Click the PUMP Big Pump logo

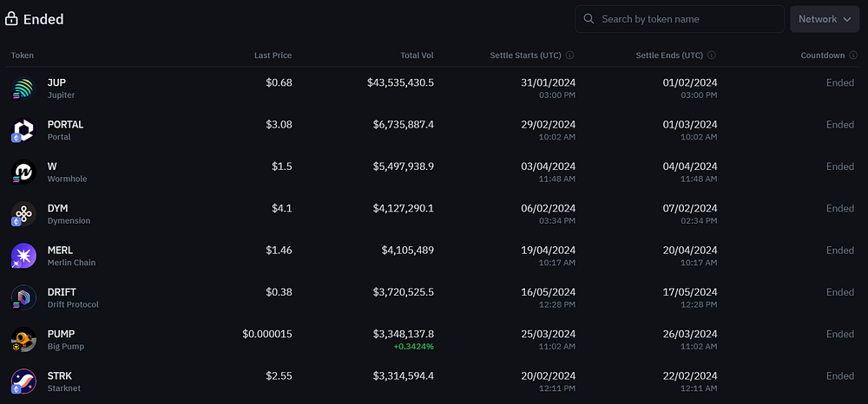pos(23,340)
